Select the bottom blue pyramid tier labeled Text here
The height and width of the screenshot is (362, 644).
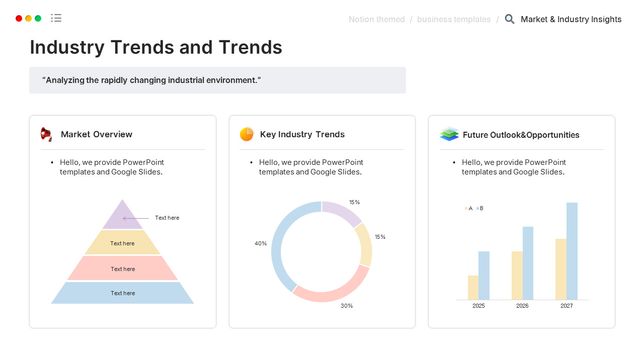[x=122, y=293]
